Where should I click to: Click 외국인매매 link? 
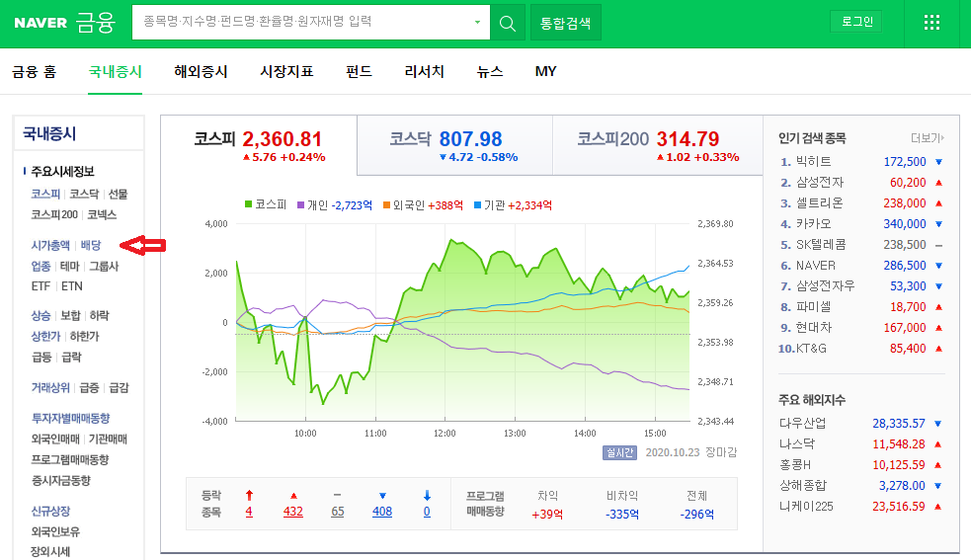[55, 440]
